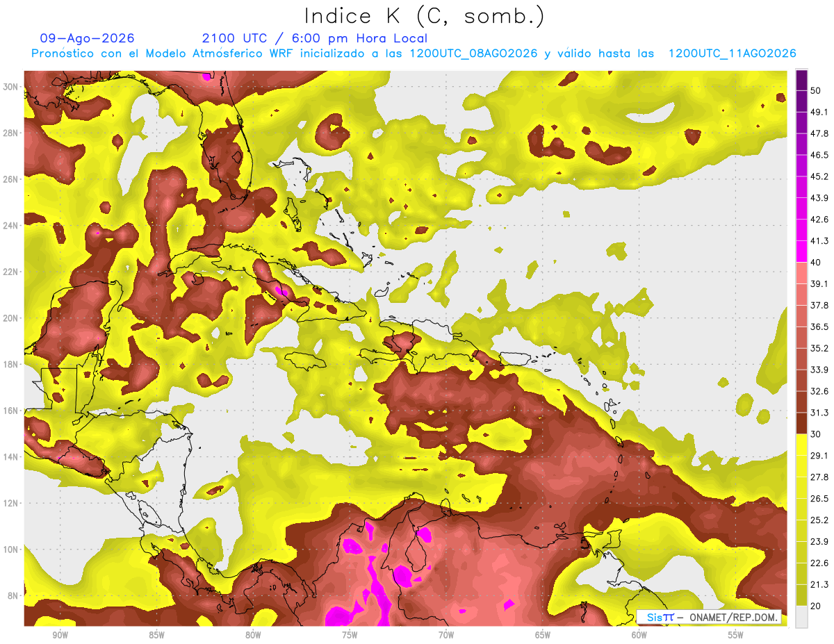
Task: Click the color scale label "50"
Action: click(x=816, y=90)
